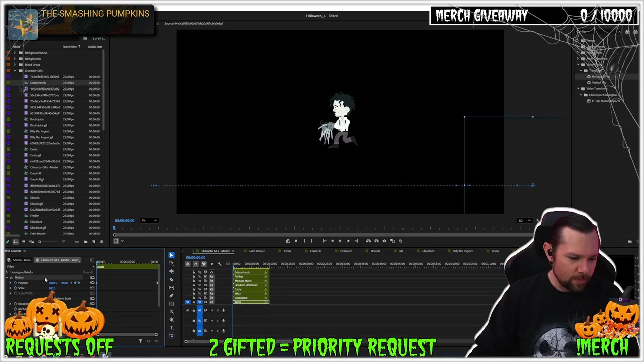Select the Scissorhands sequence in project
This screenshot has width=644, height=362.
(38, 83)
